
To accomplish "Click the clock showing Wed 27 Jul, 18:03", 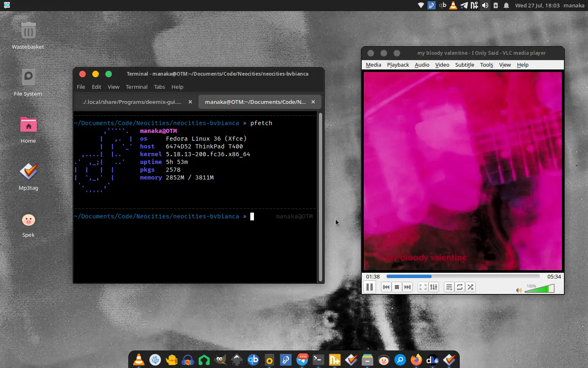I will [x=537, y=5].
